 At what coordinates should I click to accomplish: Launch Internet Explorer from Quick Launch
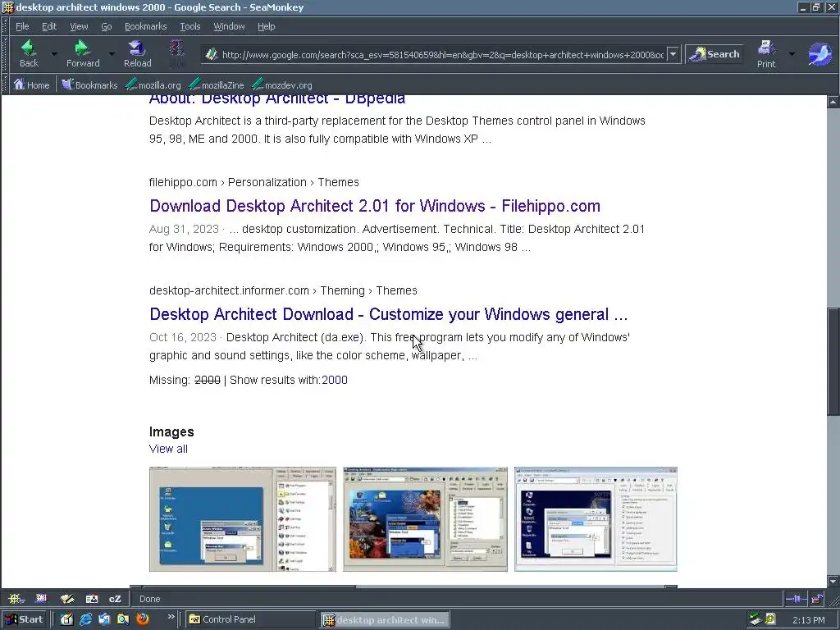click(85, 619)
